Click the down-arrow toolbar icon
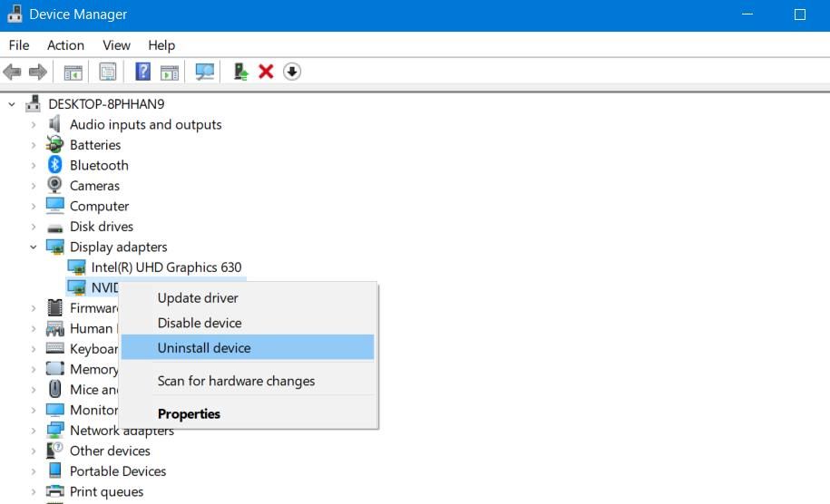Viewport: 830px width, 504px height. 291,72
